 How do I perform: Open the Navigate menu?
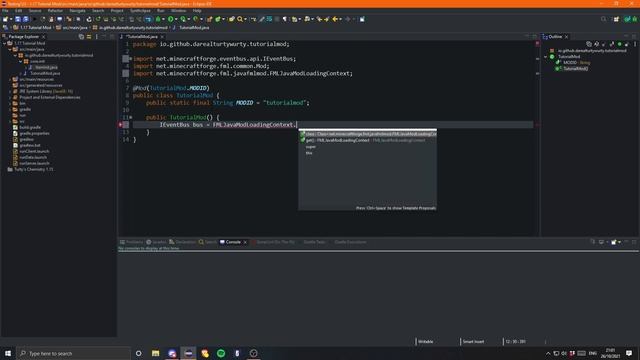pos(77,11)
